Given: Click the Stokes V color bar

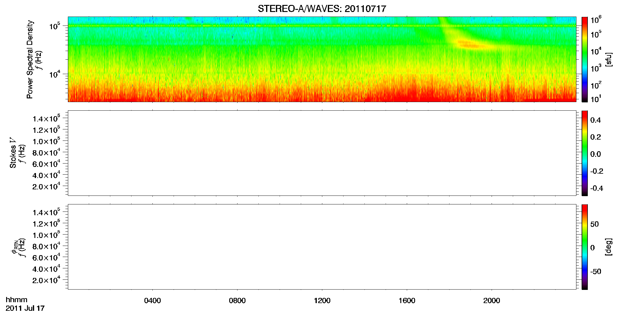Looking at the screenshot, I should (584, 153).
